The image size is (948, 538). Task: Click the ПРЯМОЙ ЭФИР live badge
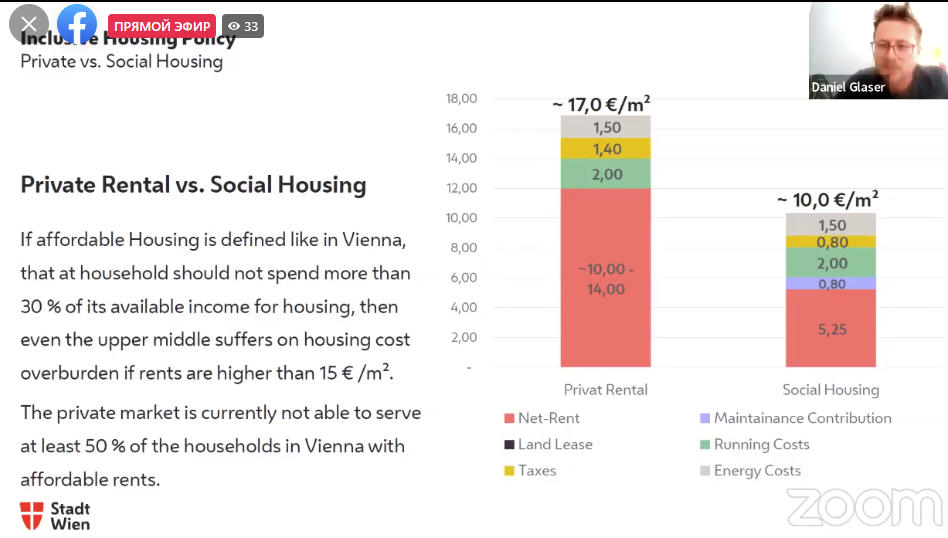click(162, 26)
